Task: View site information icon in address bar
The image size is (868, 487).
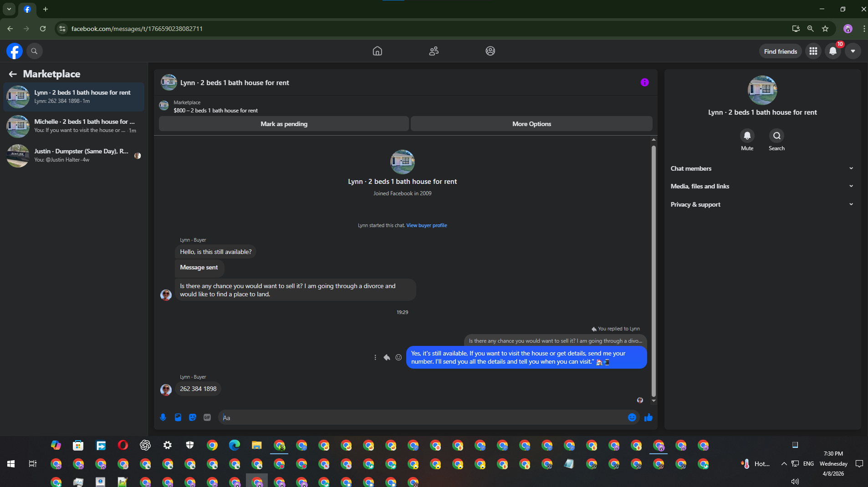Action: (x=62, y=29)
